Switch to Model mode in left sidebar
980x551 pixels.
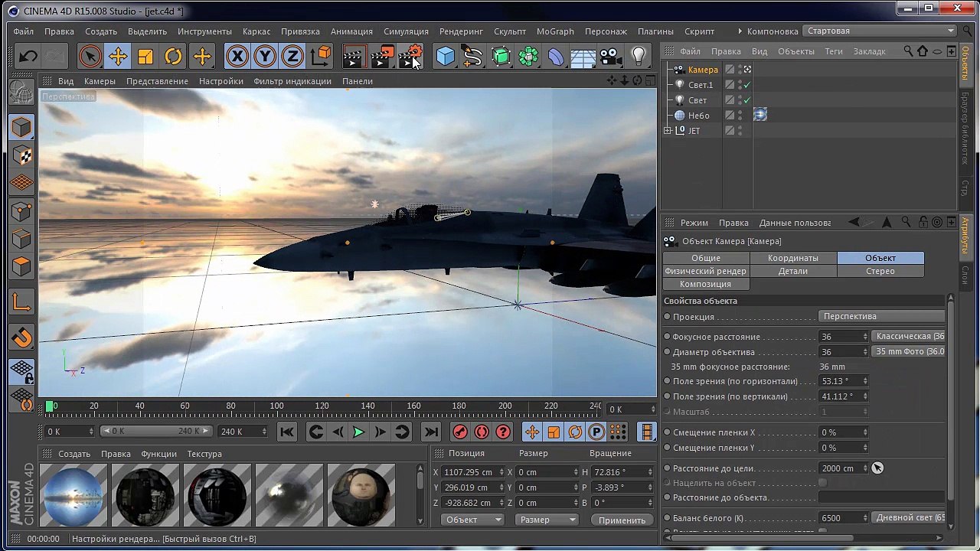point(21,127)
